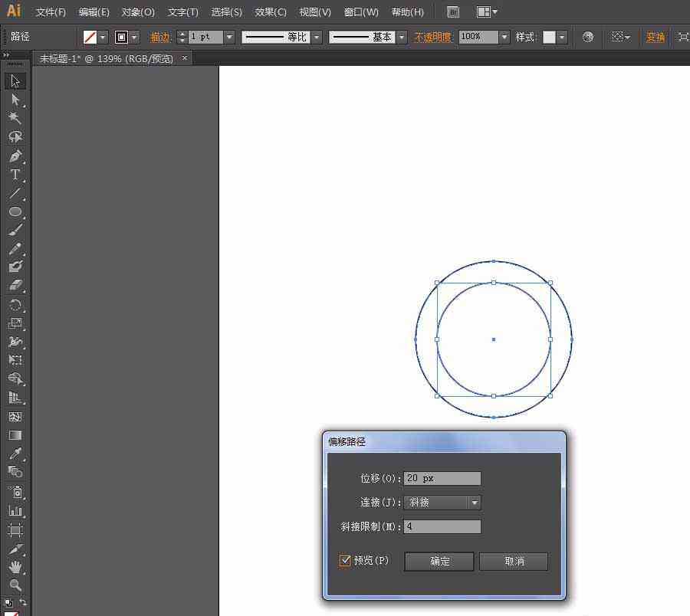Image resolution: width=690 pixels, height=616 pixels.
Task: Open the 效果(C) menu
Action: 271,12
